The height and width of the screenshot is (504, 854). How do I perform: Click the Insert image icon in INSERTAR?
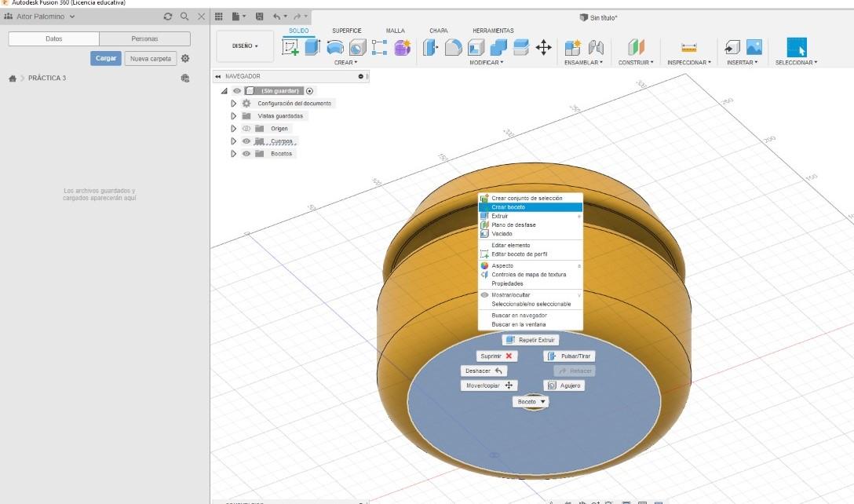point(754,47)
